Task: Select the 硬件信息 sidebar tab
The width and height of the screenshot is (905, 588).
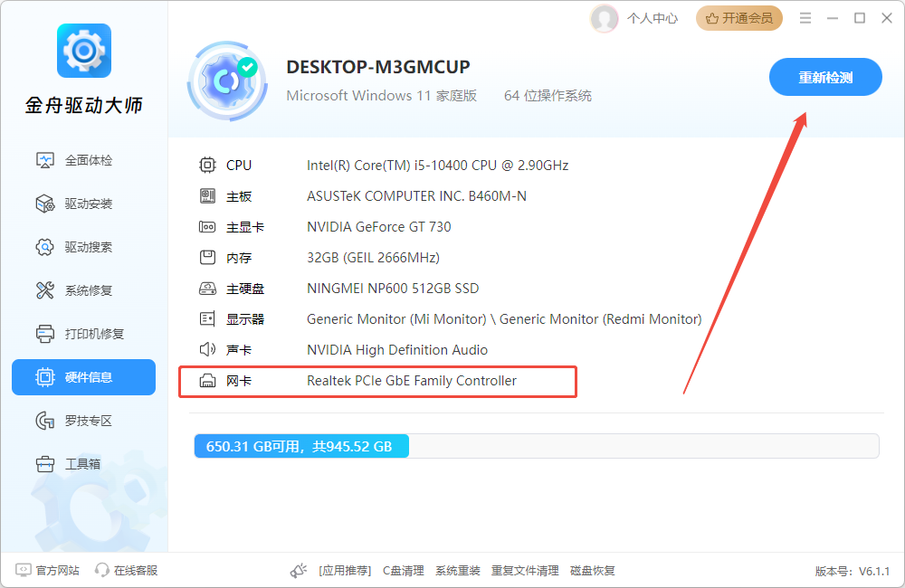Action: pyautogui.click(x=83, y=377)
